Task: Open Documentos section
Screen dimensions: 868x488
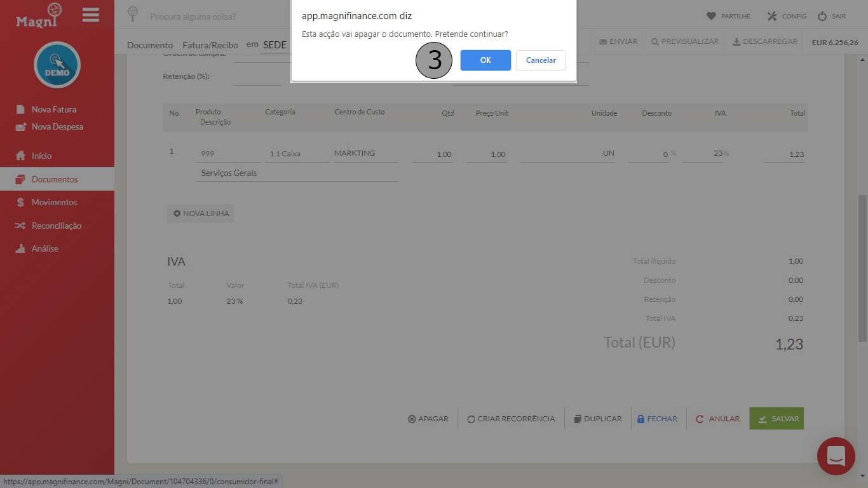Action: click(57, 179)
